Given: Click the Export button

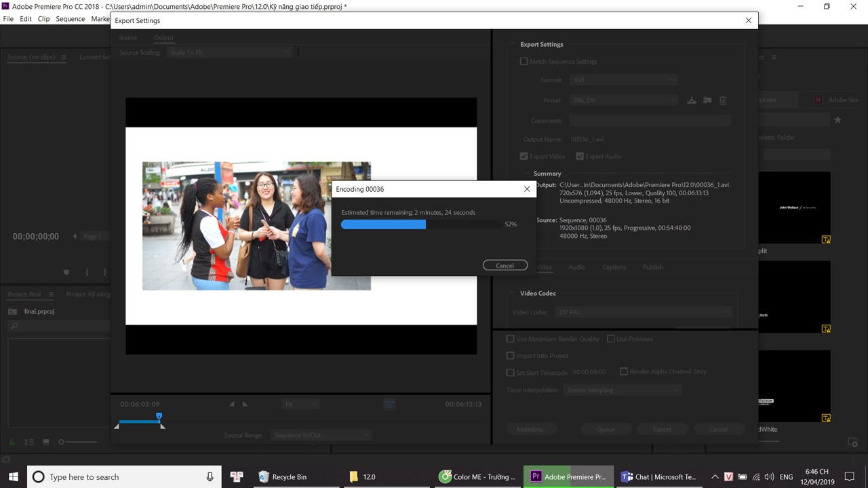Looking at the screenshot, I should click(x=662, y=429).
